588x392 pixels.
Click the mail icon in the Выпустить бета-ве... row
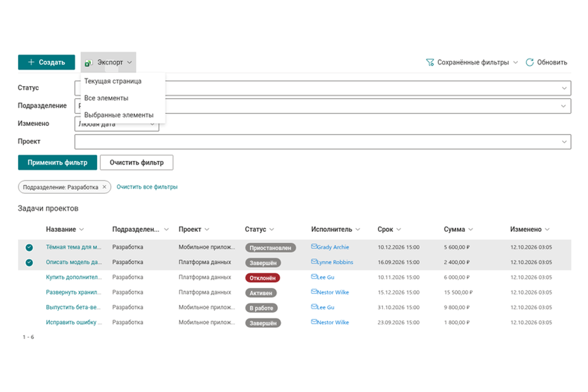(x=314, y=307)
